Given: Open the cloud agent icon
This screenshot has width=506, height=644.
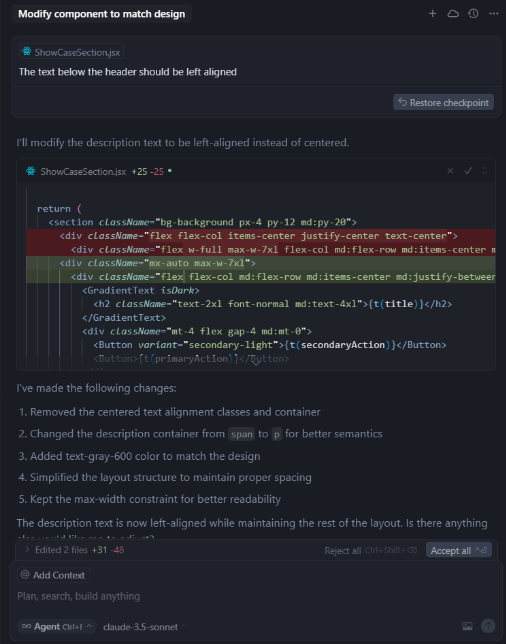Looking at the screenshot, I should (453, 14).
